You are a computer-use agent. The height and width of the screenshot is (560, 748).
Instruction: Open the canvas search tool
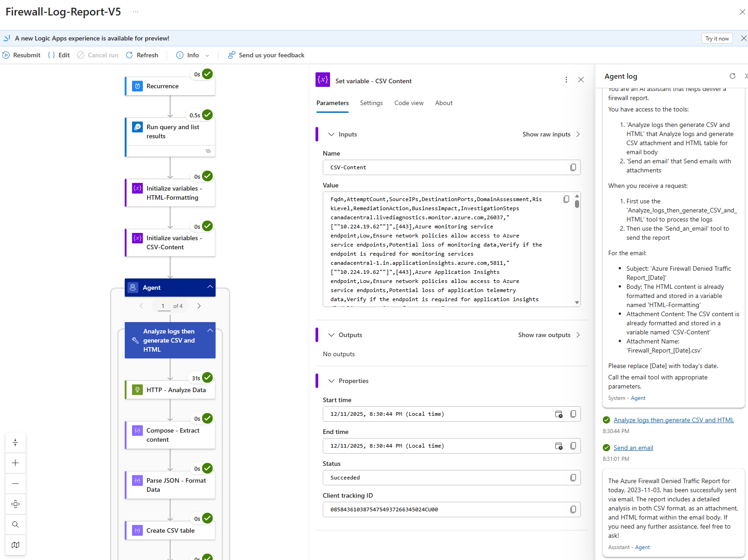click(x=15, y=525)
